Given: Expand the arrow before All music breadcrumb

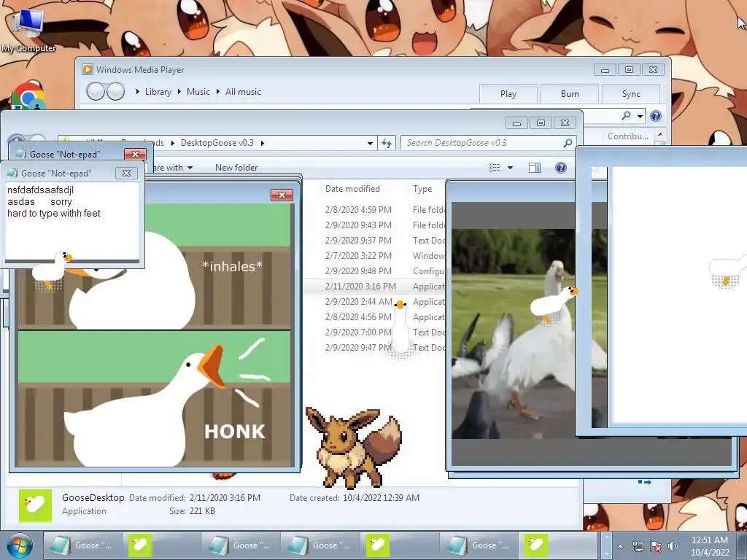Looking at the screenshot, I should (217, 91).
